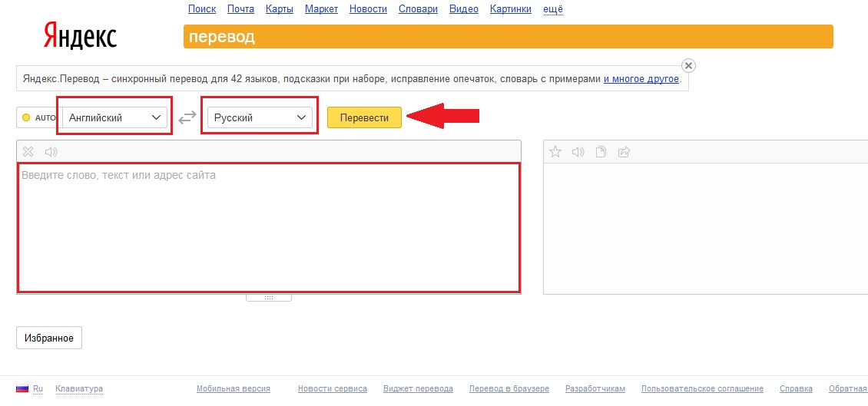Go to Поиск in top navigation
Viewport: 868px width, 406px height.
[x=202, y=9]
